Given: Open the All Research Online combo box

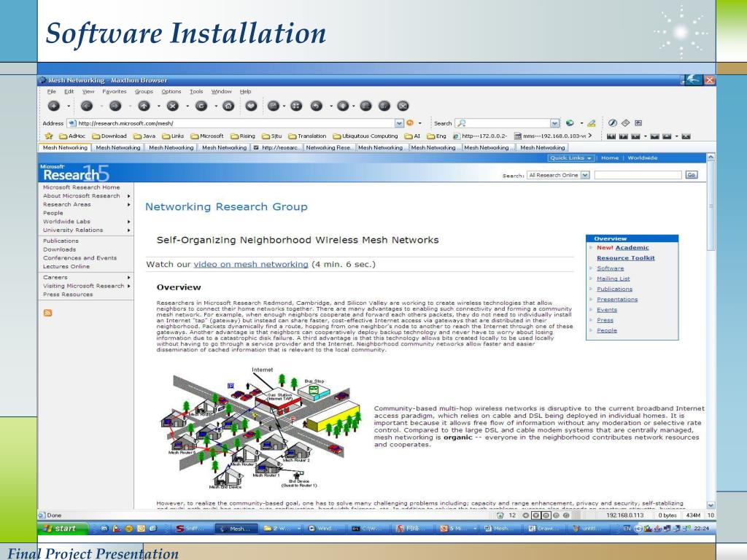Looking at the screenshot, I should 558,175.
